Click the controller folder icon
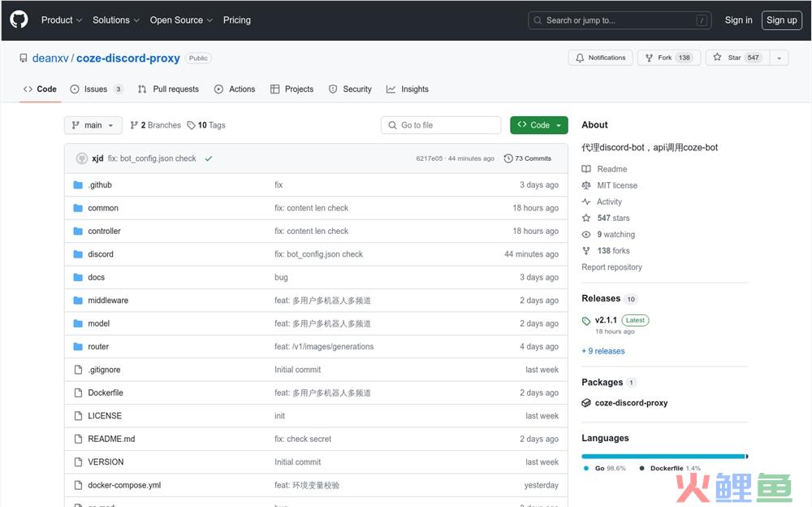812x507 pixels. coord(78,232)
